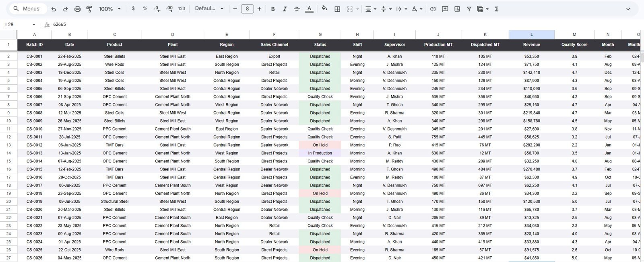Collapse toolbar with the chevron at right

click(628, 9)
